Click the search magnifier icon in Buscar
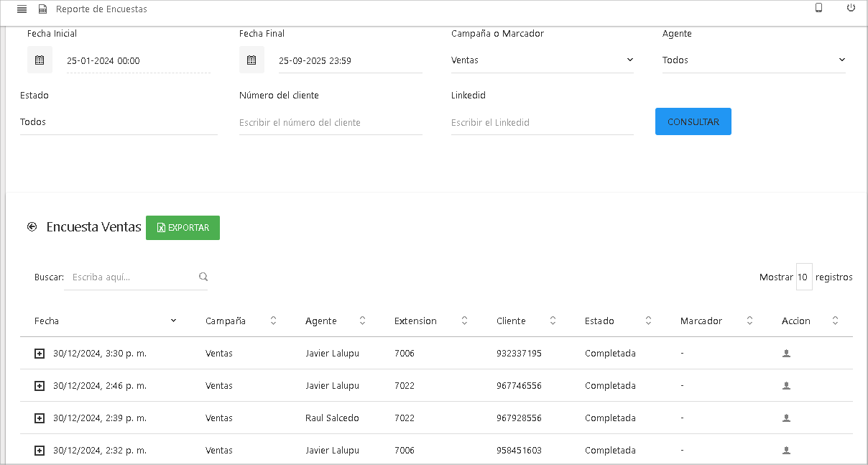 click(x=203, y=277)
